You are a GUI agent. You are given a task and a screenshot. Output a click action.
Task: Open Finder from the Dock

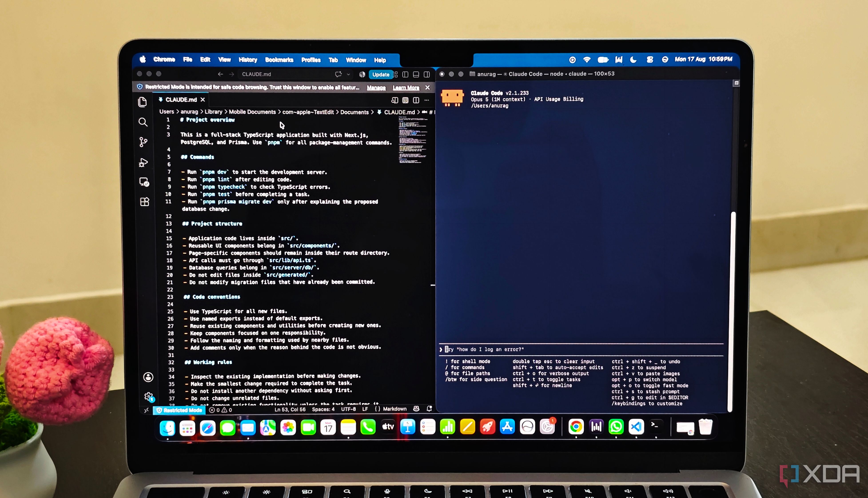tap(167, 428)
